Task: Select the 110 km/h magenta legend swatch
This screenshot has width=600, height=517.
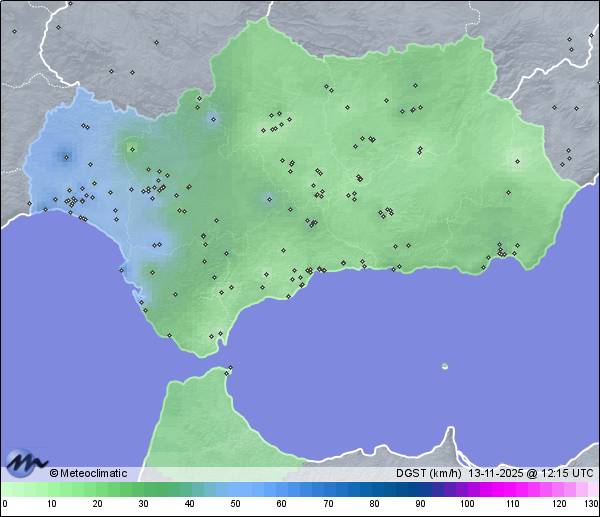Action: [512, 489]
